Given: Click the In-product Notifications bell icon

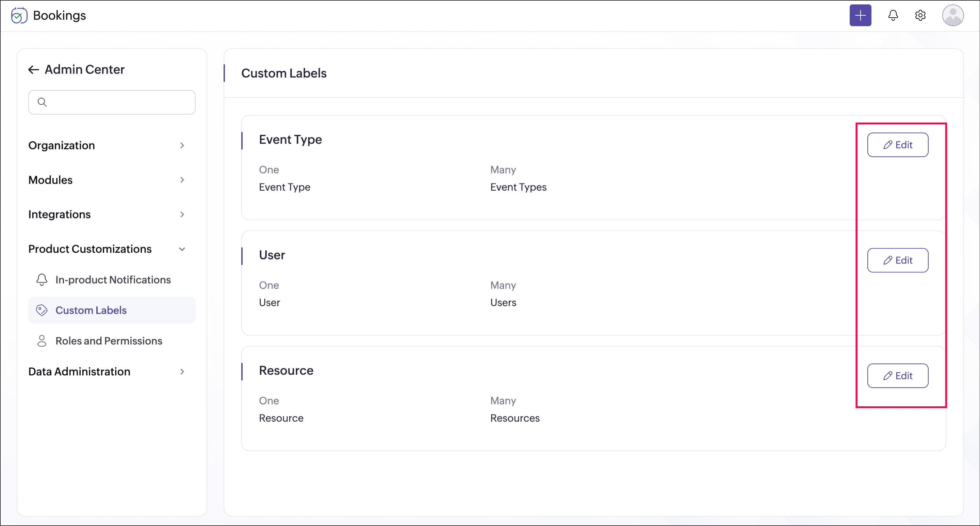Looking at the screenshot, I should [42, 280].
